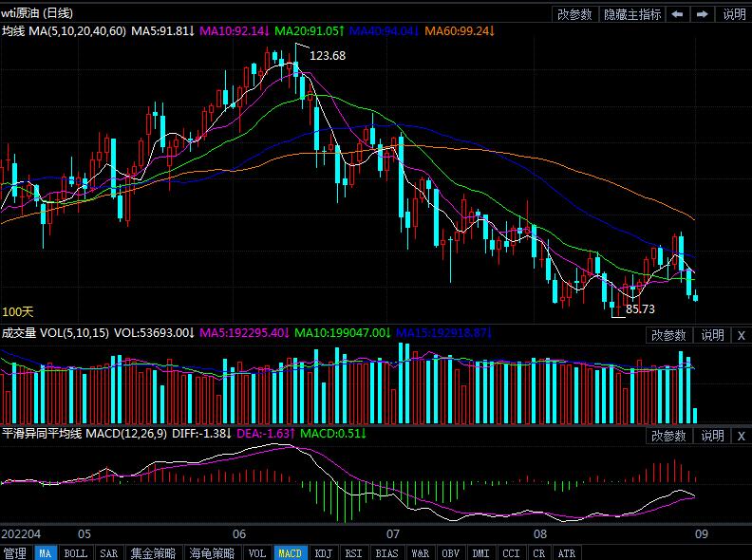The image size is (752, 560).
Task: Open 改参数 for the main MA chart
Action: point(574,14)
